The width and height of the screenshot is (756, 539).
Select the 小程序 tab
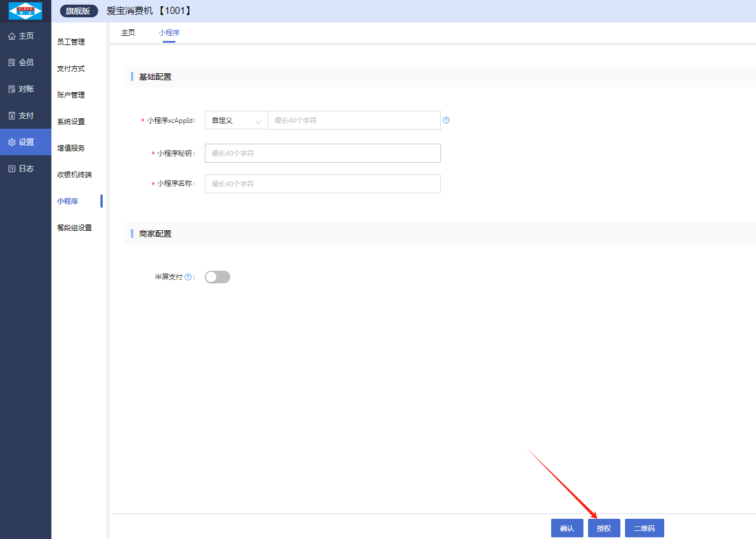coord(169,33)
